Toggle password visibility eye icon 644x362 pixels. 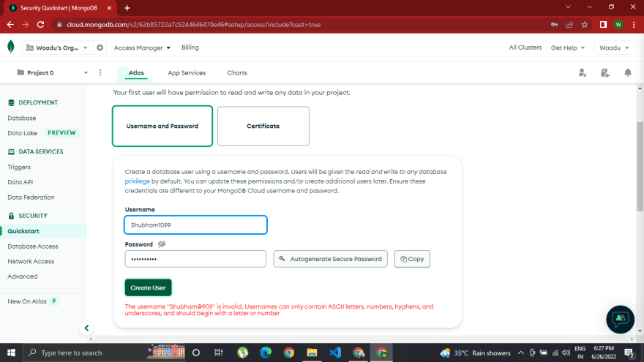coord(162,244)
